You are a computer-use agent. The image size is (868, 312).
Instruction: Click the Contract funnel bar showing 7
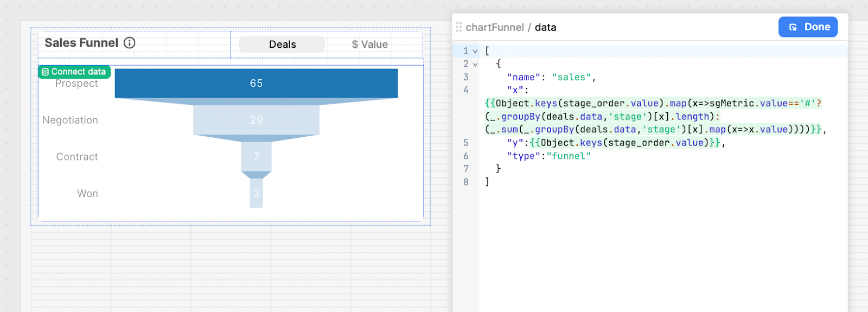[x=256, y=156]
